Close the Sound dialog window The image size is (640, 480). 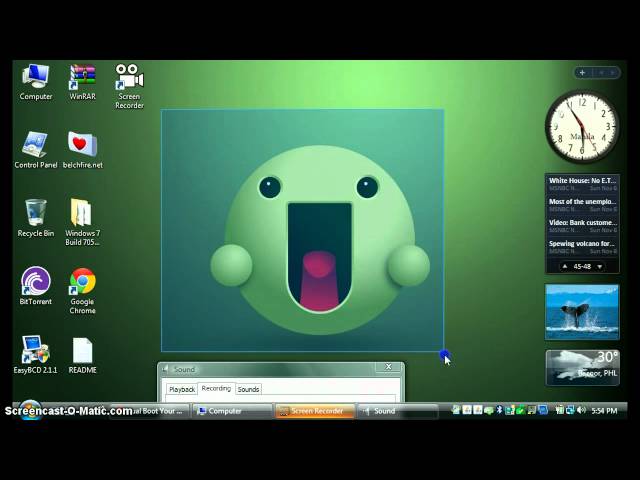(389, 367)
